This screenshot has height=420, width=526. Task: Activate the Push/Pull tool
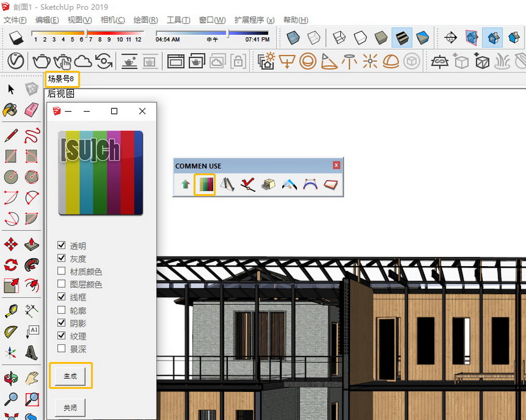32,244
